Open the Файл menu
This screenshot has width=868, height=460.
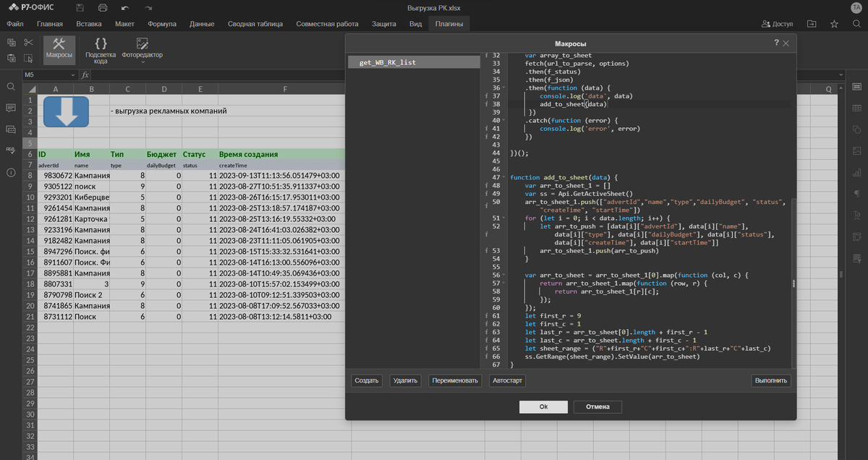point(15,24)
